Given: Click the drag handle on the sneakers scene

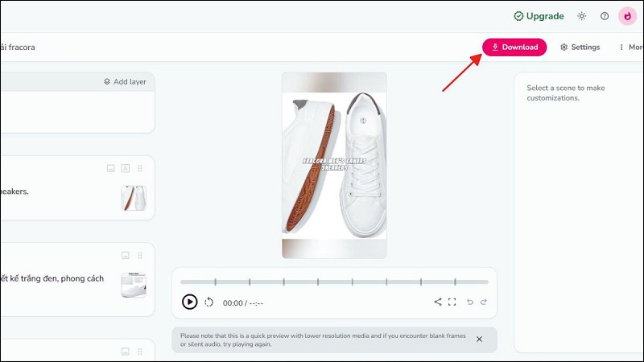Looking at the screenshot, I should (140, 168).
